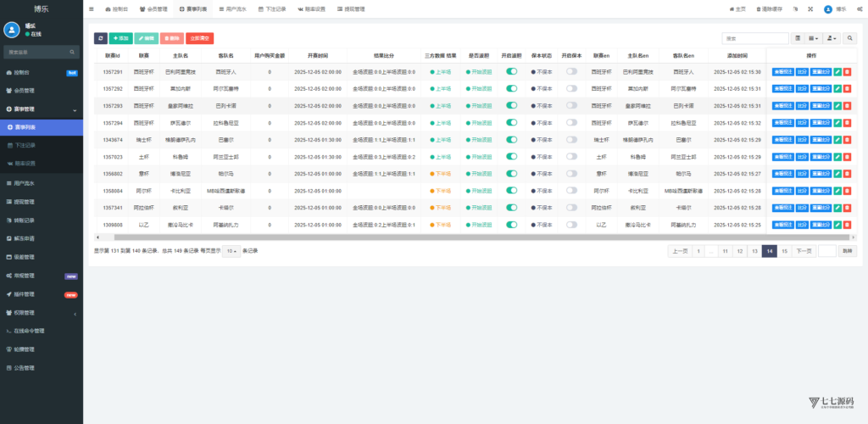Turn off 开启波胆 switch for row 1343674
This screenshot has width=868, height=424.
point(511,139)
